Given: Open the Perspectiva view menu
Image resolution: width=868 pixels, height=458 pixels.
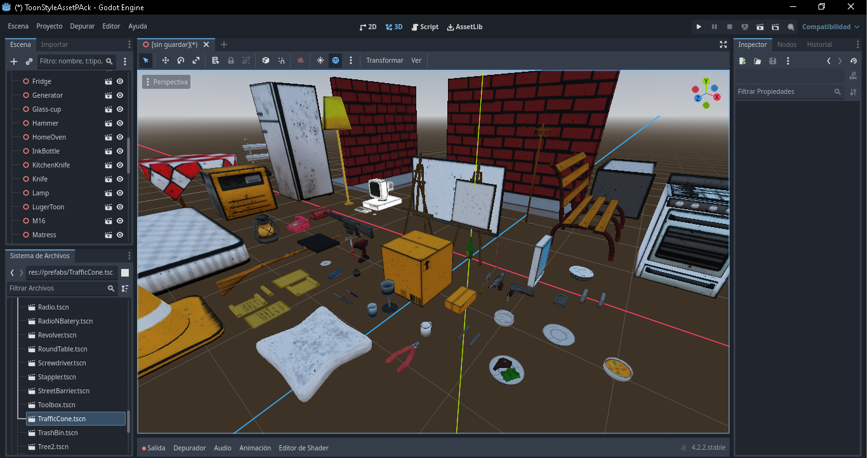Looking at the screenshot, I should point(166,82).
